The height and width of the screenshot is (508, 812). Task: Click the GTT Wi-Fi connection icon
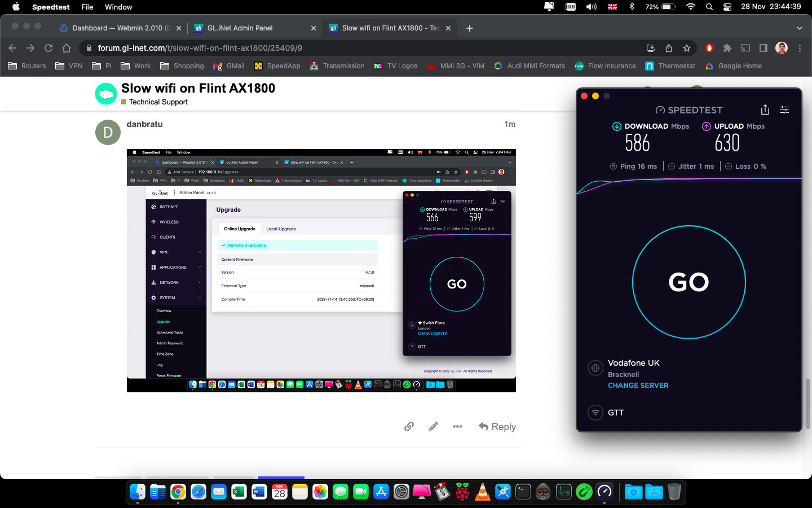point(595,413)
